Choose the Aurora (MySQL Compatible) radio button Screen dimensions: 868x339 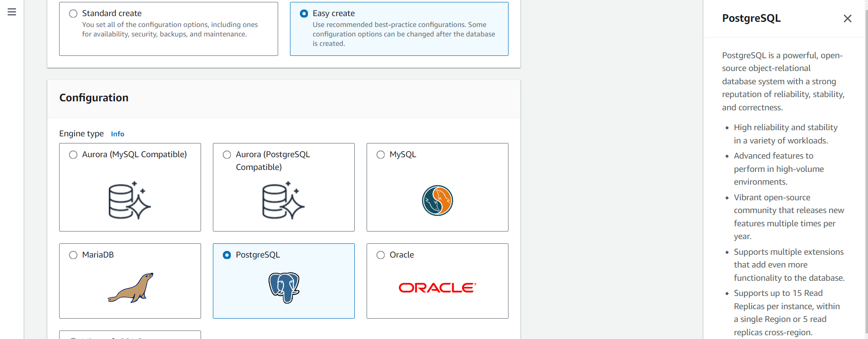pos(73,155)
